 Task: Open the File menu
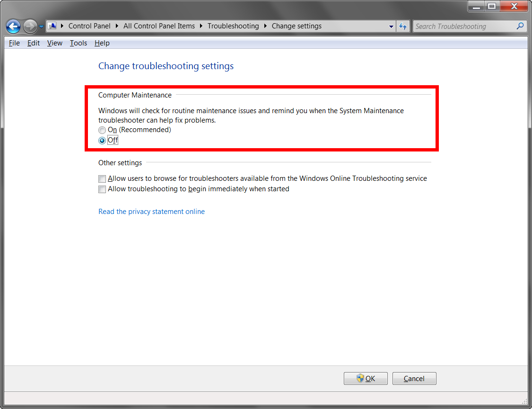coord(14,43)
